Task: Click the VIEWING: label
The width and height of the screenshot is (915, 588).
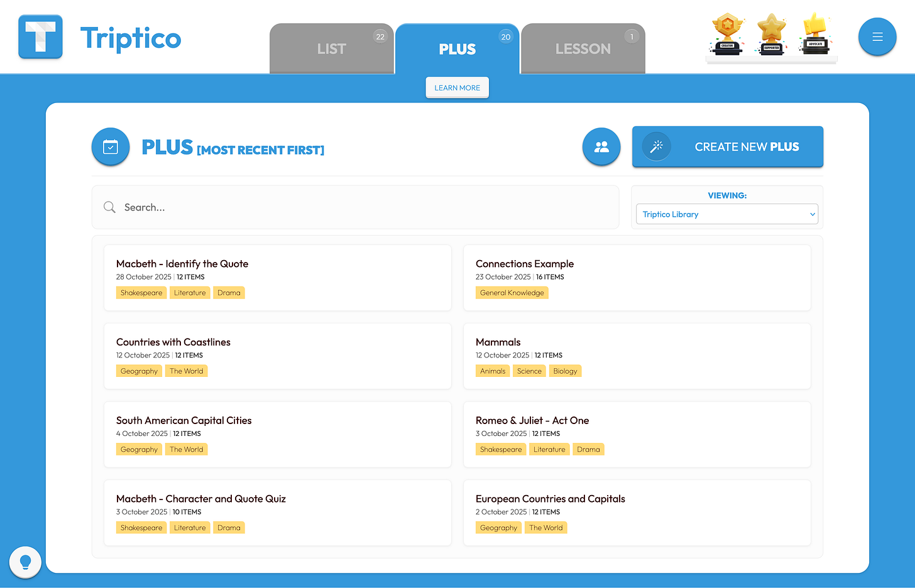Action: coord(727,195)
